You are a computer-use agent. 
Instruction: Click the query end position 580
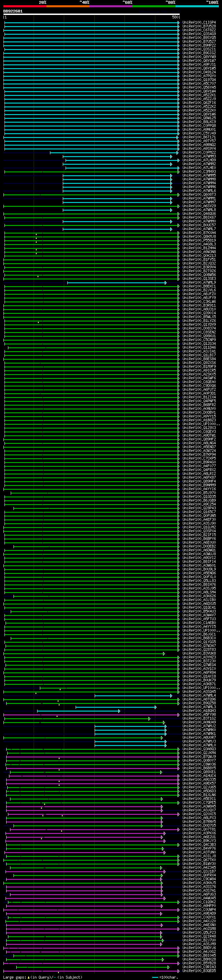tap(175, 17)
